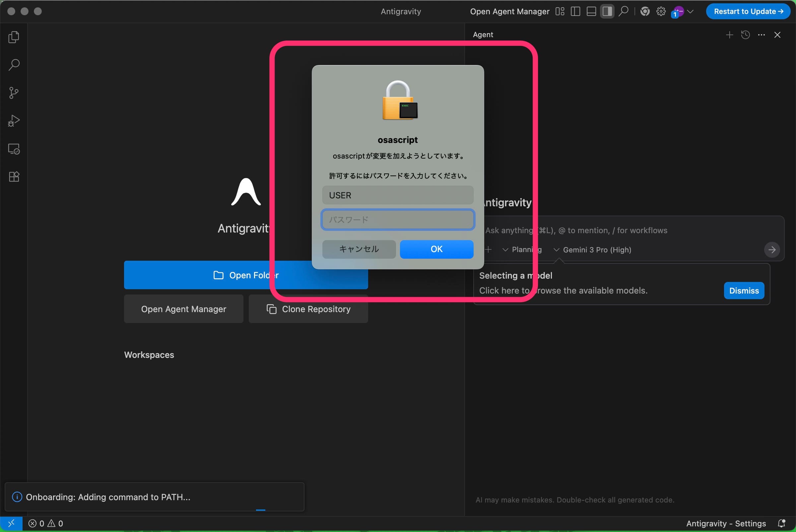Open the Extensions icon in the activity bar
Image resolution: width=796 pixels, height=532 pixels.
click(14, 176)
